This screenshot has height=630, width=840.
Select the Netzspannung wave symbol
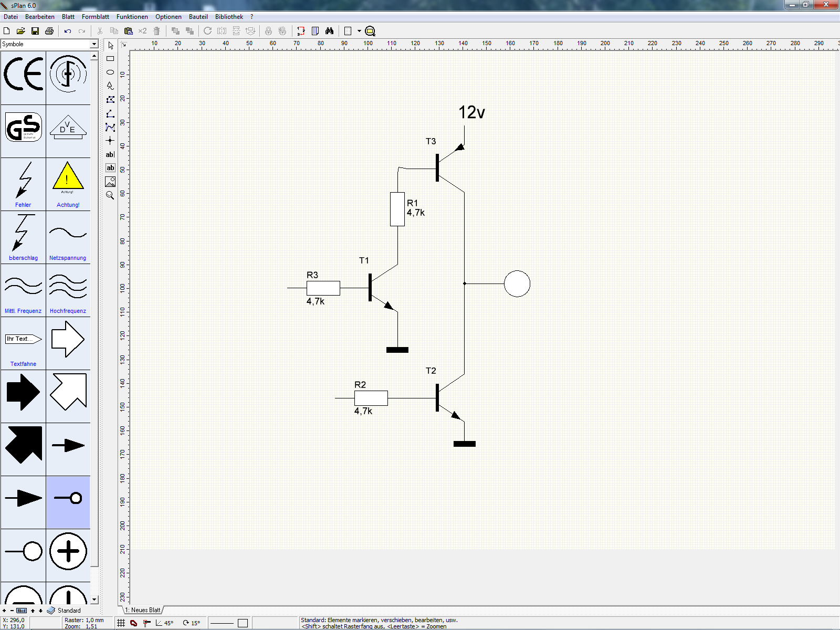68,237
